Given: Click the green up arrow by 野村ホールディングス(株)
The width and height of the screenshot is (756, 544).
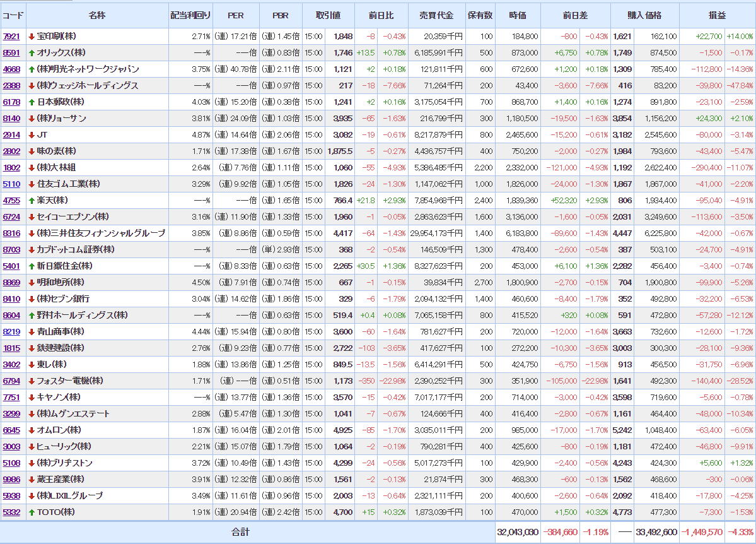Looking at the screenshot, I should tap(32, 316).
